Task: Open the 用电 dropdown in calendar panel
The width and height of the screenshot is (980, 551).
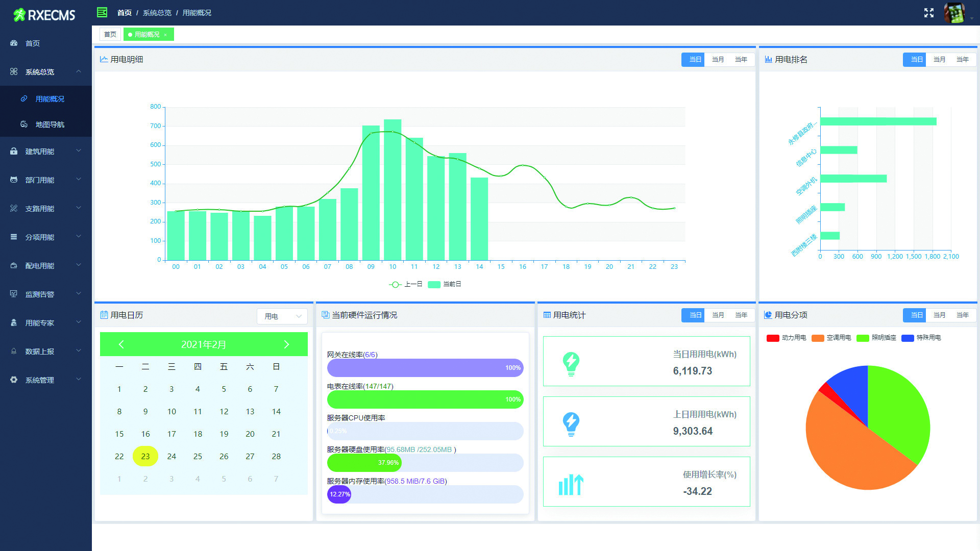Action: [x=282, y=316]
